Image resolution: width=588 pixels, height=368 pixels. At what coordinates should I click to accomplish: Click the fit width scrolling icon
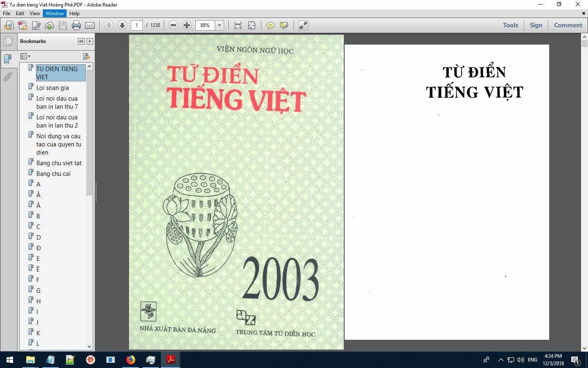coord(238,25)
